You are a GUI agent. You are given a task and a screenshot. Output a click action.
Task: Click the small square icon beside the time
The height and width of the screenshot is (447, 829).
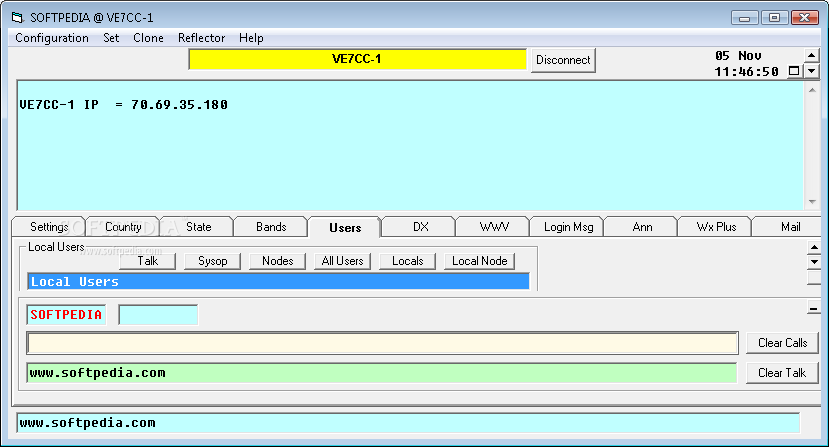(x=794, y=71)
